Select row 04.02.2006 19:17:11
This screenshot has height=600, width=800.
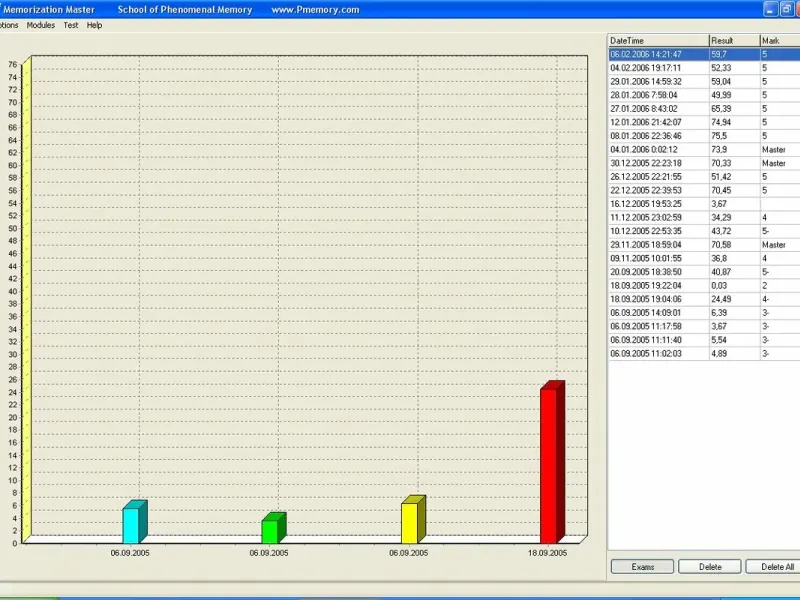[x=704, y=68]
